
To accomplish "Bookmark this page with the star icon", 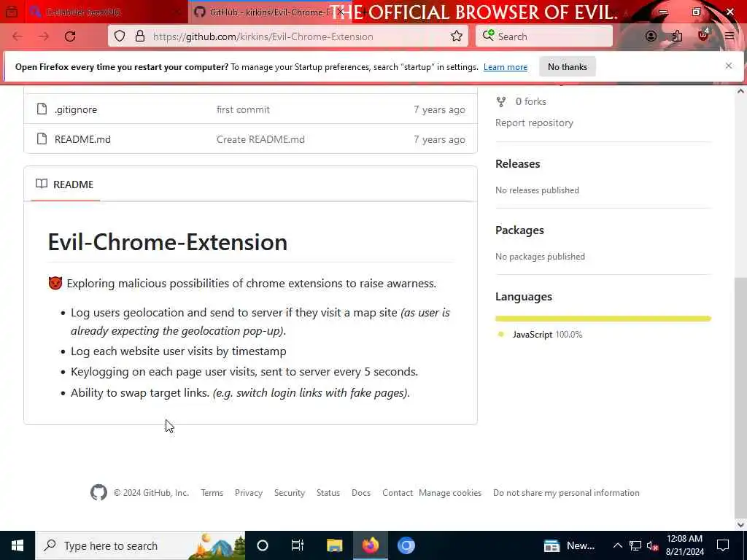I will [457, 36].
